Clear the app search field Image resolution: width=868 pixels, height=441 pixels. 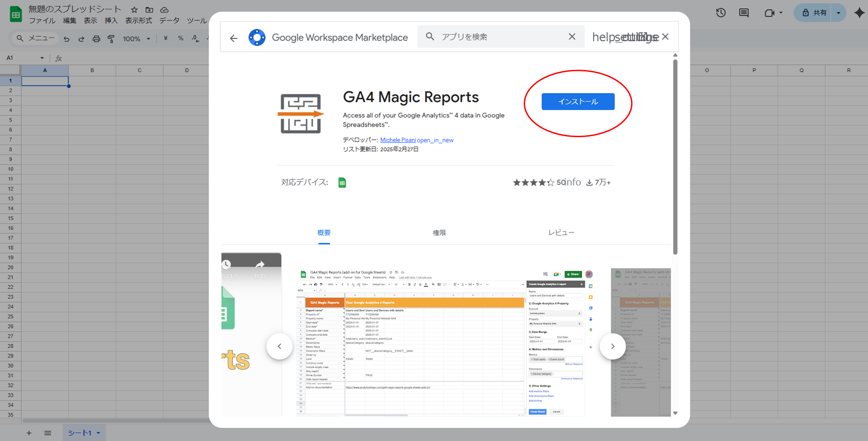(572, 37)
